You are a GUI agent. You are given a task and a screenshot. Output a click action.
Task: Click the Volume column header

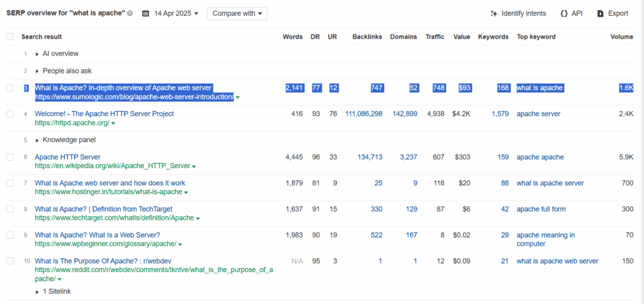coord(622,36)
